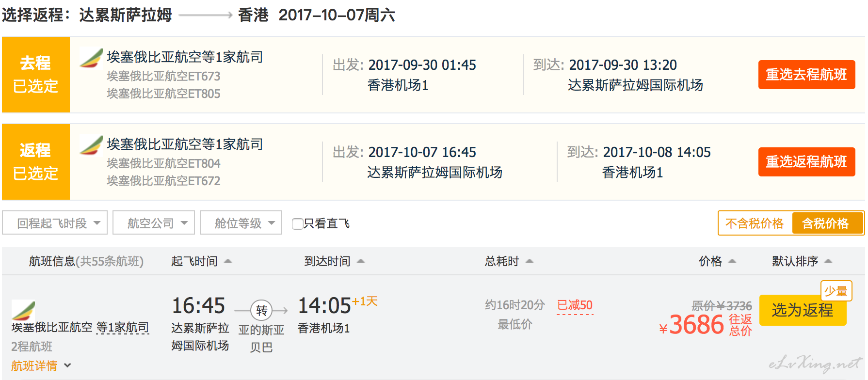Click Ethiopian Airlines logo in return flight row
Viewport: 868px width, 380px height.
click(x=91, y=144)
